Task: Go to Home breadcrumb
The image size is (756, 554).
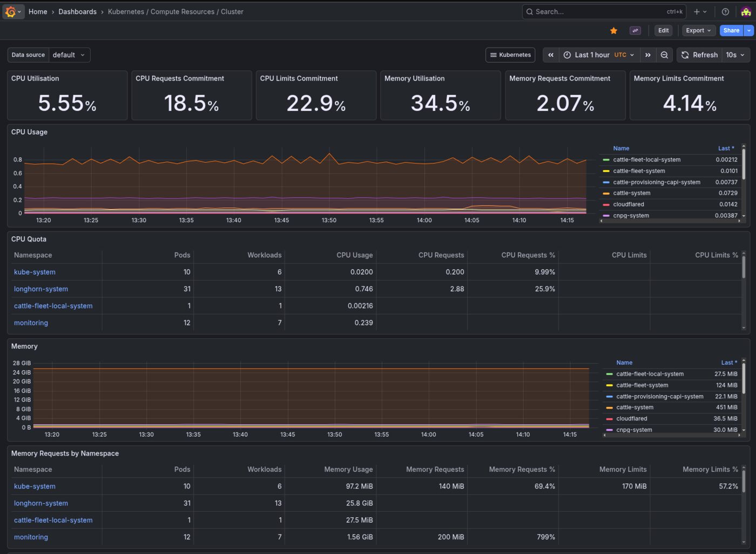Action: pos(38,11)
